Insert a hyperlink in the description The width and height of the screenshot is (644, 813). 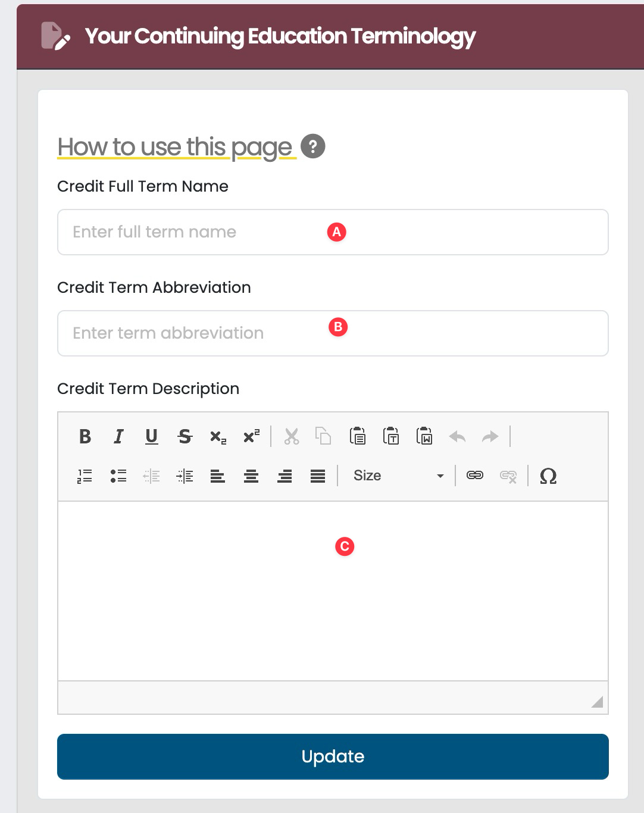click(475, 476)
